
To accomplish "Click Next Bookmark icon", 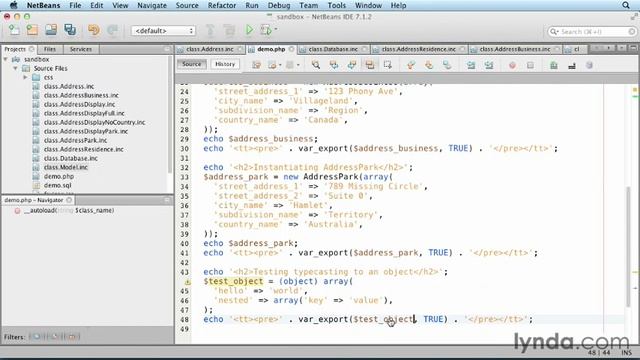I will pos(429,65).
